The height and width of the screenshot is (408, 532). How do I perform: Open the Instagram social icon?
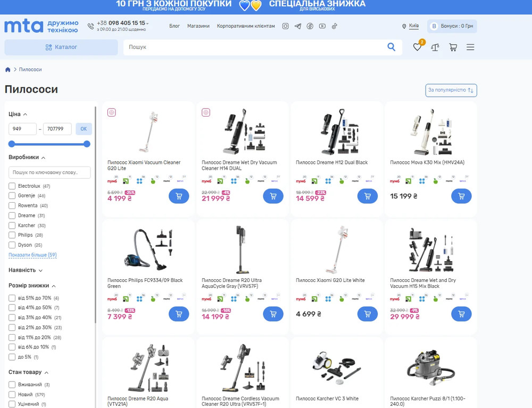click(285, 26)
